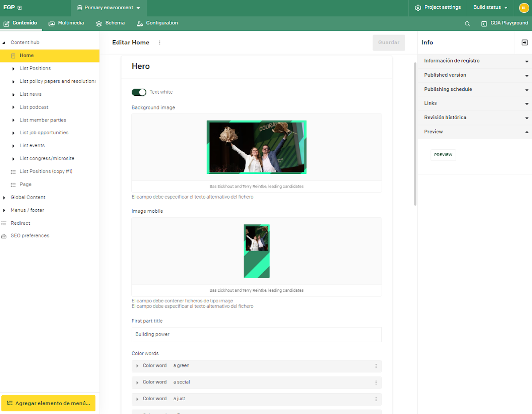Select List podcast in the tree
Viewport: 532px width, 414px height.
pyautogui.click(x=34, y=107)
